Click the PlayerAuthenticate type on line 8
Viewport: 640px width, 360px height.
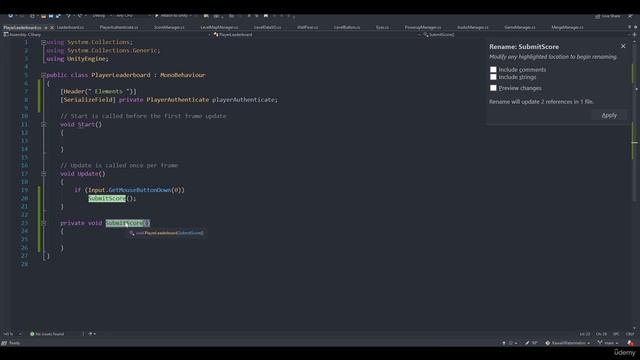[178, 100]
